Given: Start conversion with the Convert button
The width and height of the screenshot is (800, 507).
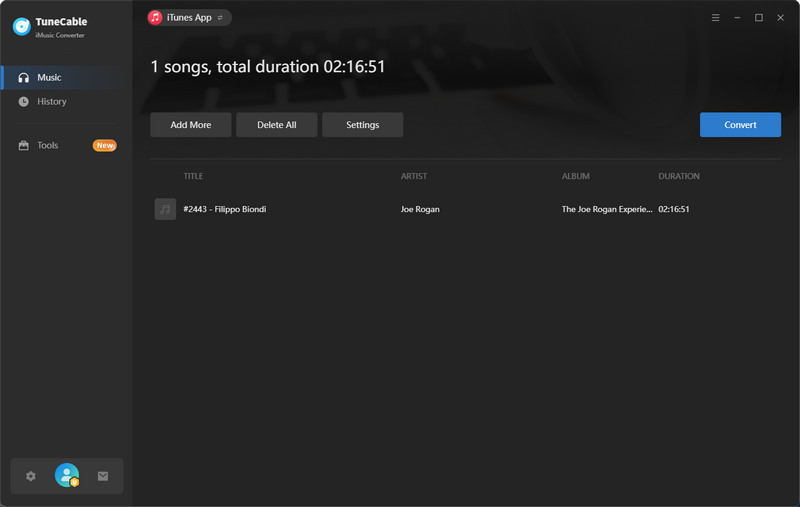Looking at the screenshot, I should [740, 125].
